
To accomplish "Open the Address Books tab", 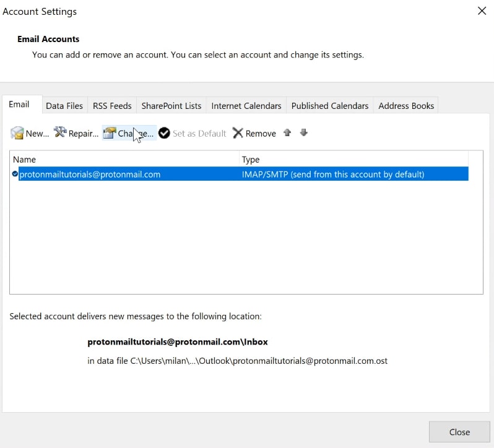I will click(406, 106).
